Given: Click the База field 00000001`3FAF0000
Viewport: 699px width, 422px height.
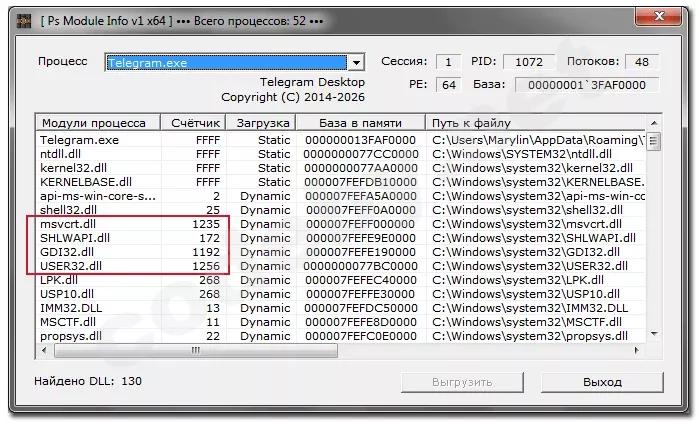Looking at the screenshot, I should (x=587, y=85).
